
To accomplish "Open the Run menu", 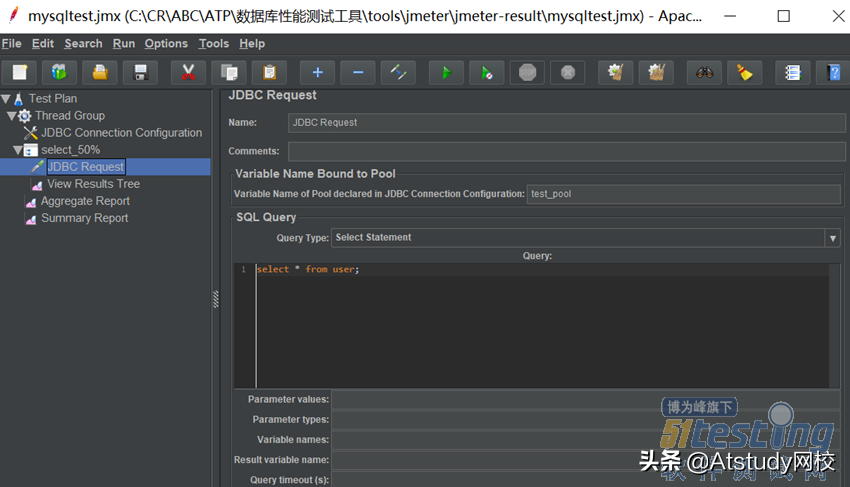I will (x=124, y=43).
